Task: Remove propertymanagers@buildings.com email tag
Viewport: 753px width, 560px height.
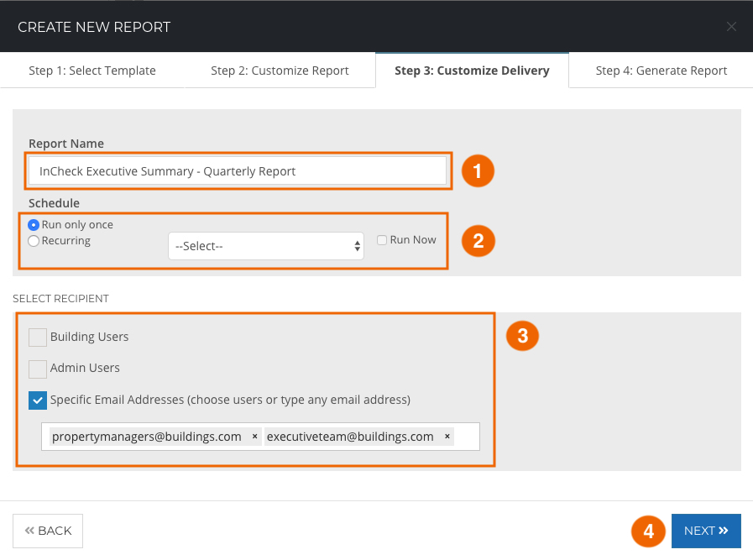Action: point(254,437)
